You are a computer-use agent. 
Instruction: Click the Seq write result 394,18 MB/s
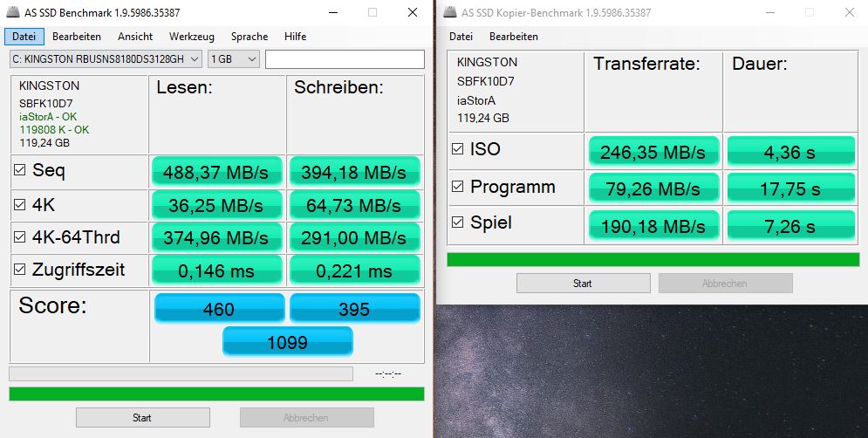(x=354, y=172)
